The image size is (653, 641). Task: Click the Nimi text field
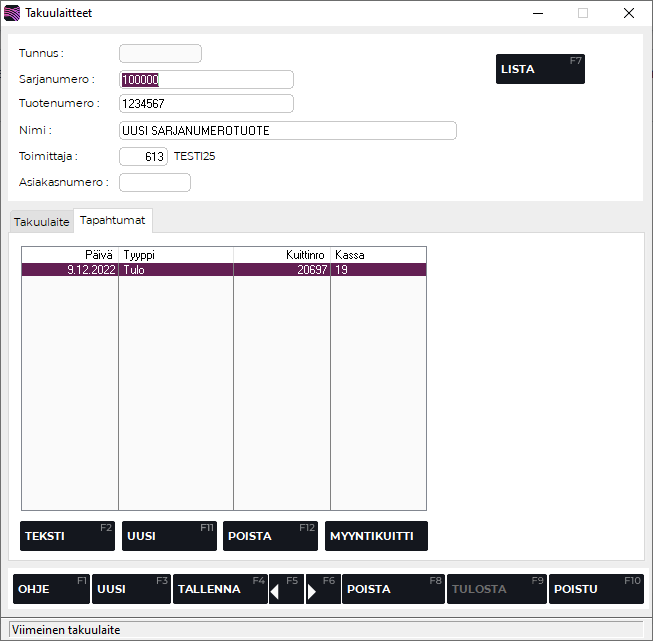(287, 131)
